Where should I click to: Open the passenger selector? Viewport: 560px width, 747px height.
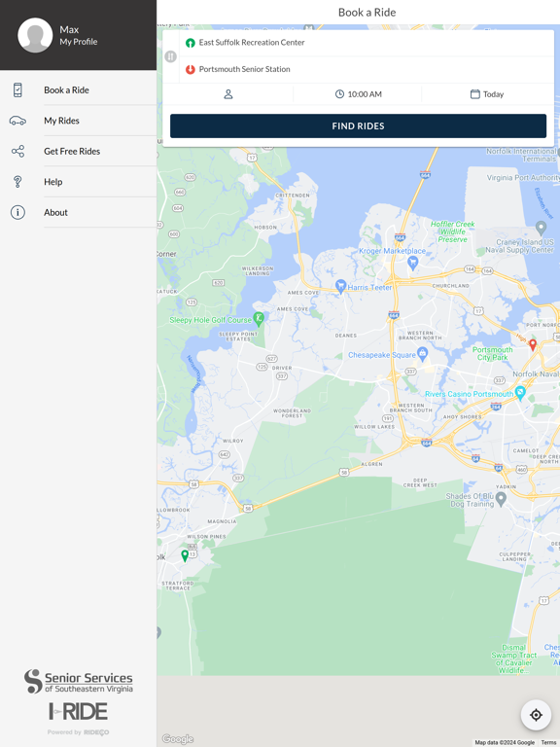[x=228, y=94]
